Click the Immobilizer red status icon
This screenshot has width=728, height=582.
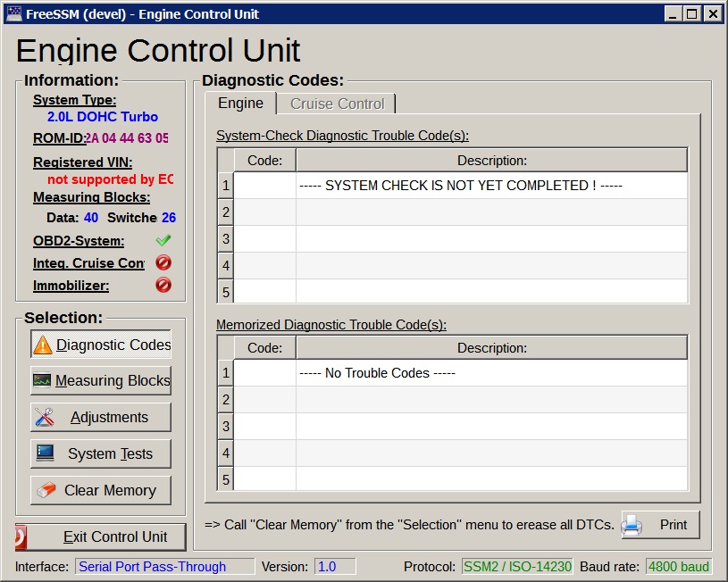point(163,286)
